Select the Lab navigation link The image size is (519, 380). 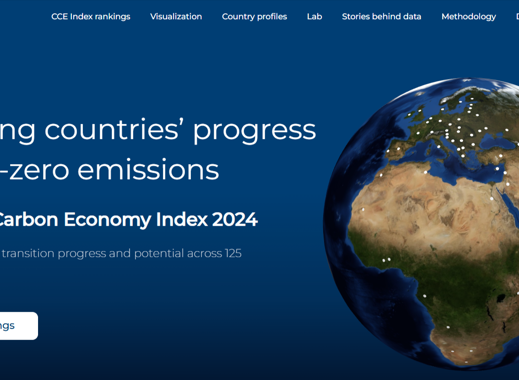[x=314, y=17]
